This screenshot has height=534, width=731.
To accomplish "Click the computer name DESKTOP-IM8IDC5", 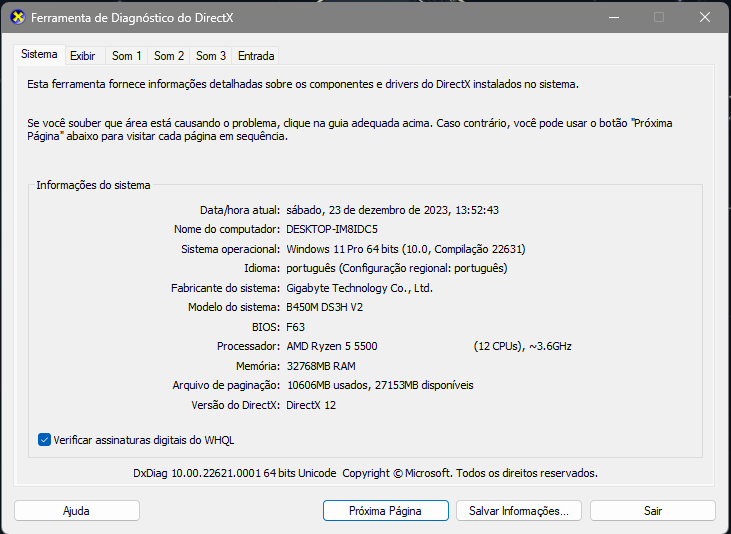I will click(x=332, y=229).
